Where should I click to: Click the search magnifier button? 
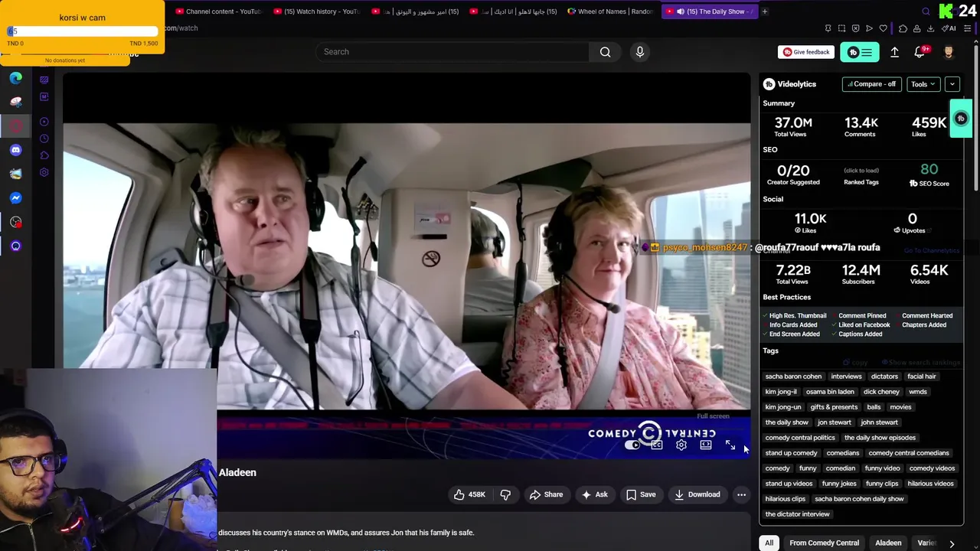tap(605, 52)
